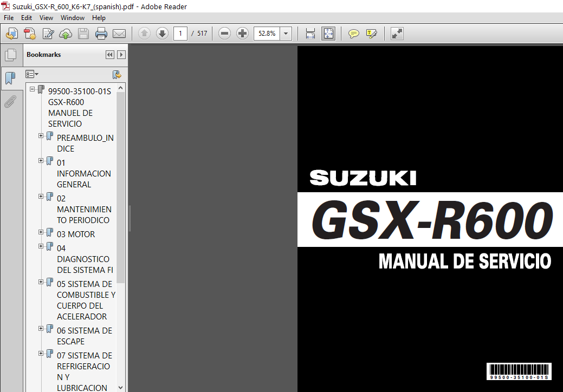Collapse the Bookmarks pane with double arrows
This screenshot has height=392, width=563.
[109, 54]
